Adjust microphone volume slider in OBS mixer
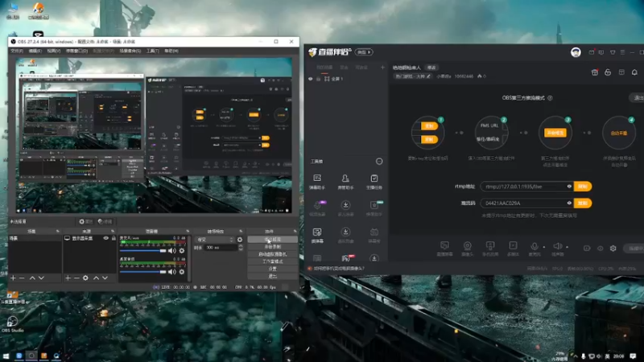Screen dimensions: 644x362 click(143, 251)
